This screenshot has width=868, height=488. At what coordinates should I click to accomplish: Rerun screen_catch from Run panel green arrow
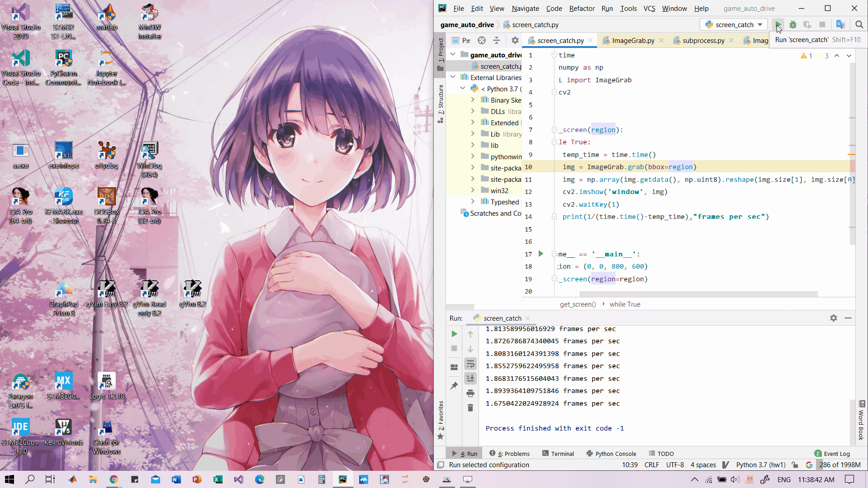pyautogui.click(x=454, y=334)
